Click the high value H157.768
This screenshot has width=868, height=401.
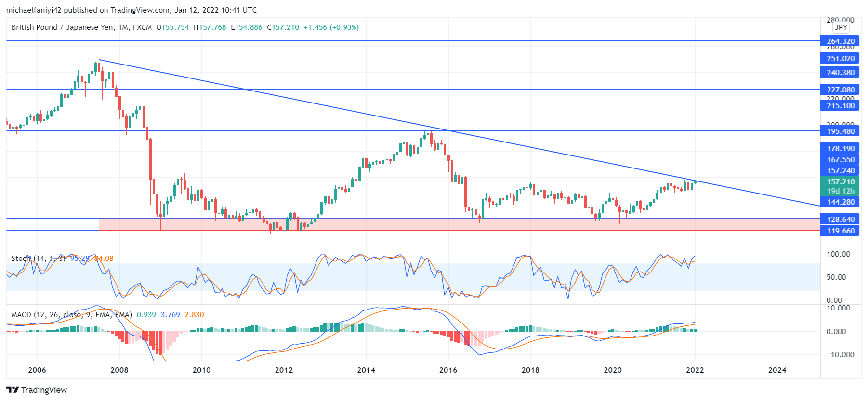(x=210, y=27)
